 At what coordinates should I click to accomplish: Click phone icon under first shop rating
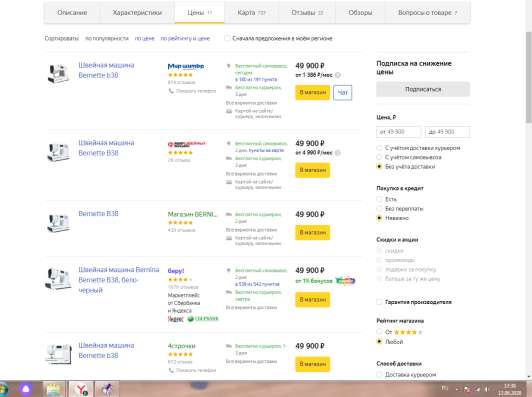171,91
